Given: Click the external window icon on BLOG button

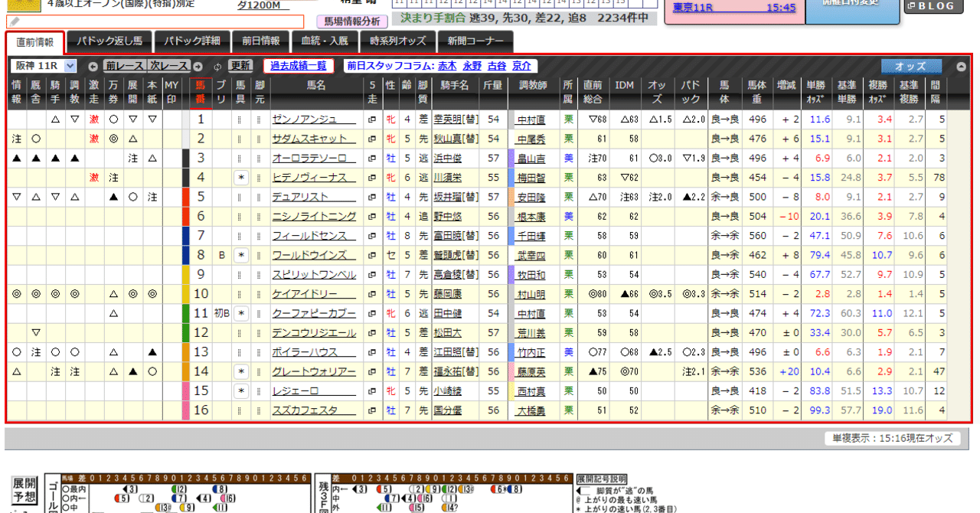Looking at the screenshot, I should pos(911,7).
